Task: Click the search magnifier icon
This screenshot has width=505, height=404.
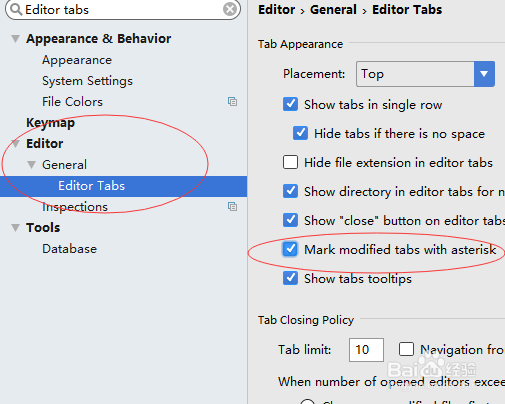Action: 15,10
